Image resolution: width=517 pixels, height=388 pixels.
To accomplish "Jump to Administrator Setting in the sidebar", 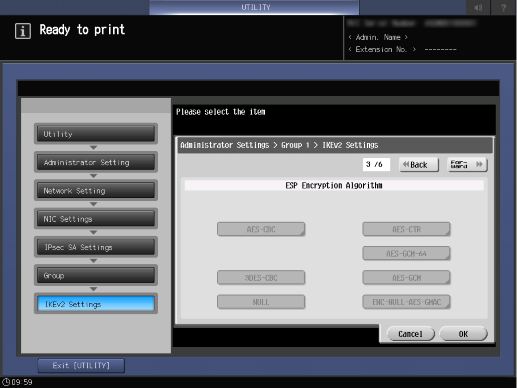I will pyautogui.click(x=96, y=162).
